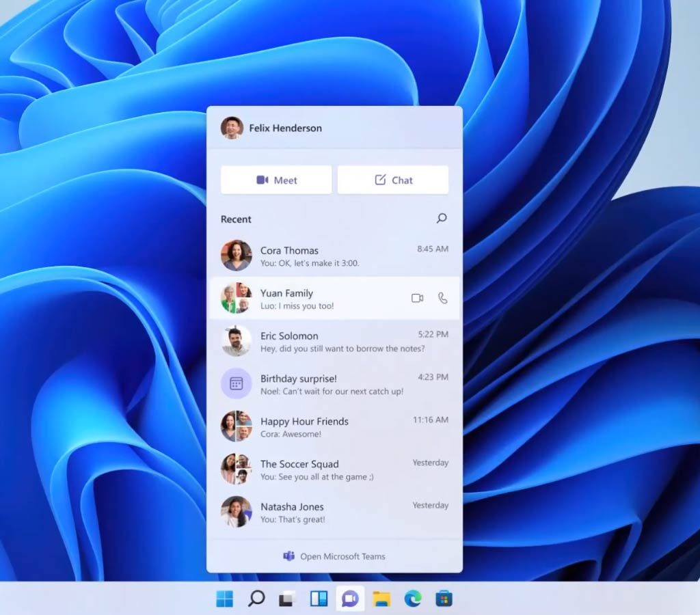Launch Microsoft Edge from taskbar
This screenshot has width=700, height=615.
[x=413, y=599]
